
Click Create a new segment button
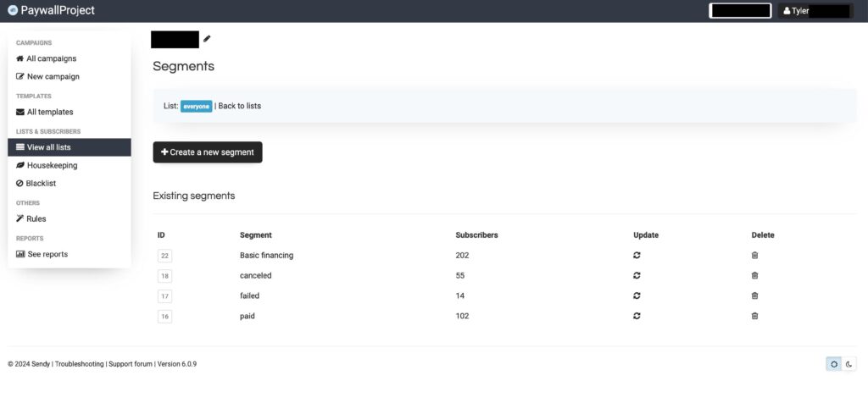[208, 152]
